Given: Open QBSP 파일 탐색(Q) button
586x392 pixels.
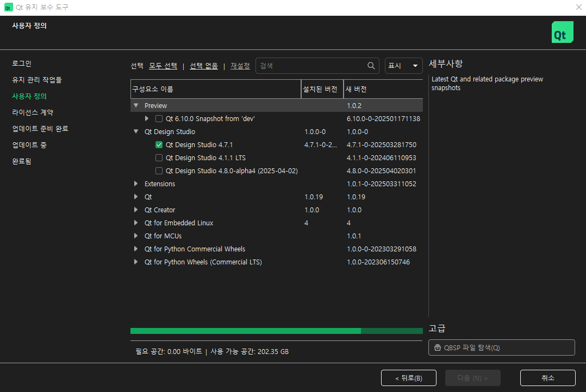Looking at the screenshot, I should (x=501, y=347).
